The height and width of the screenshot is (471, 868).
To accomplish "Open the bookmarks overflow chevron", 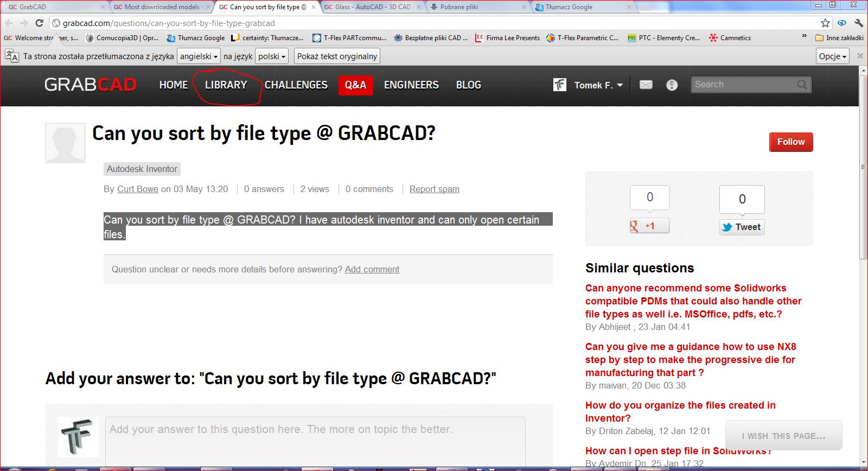I will click(804, 36).
